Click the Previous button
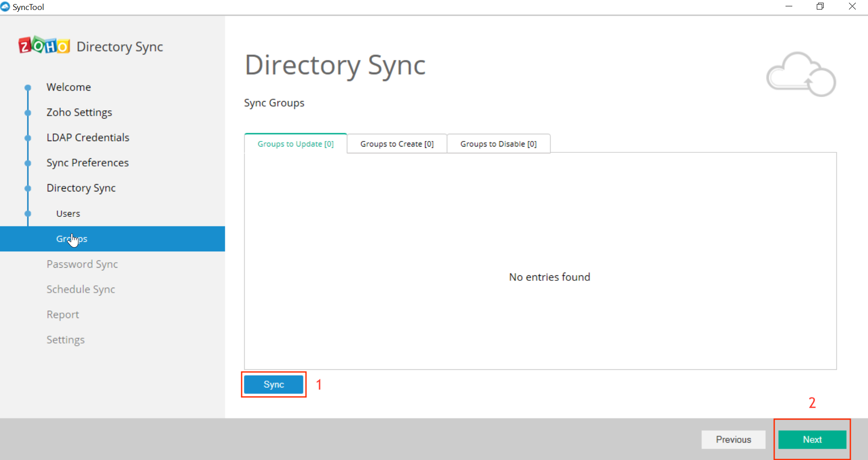This screenshot has width=868, height=460. point(733,439)
